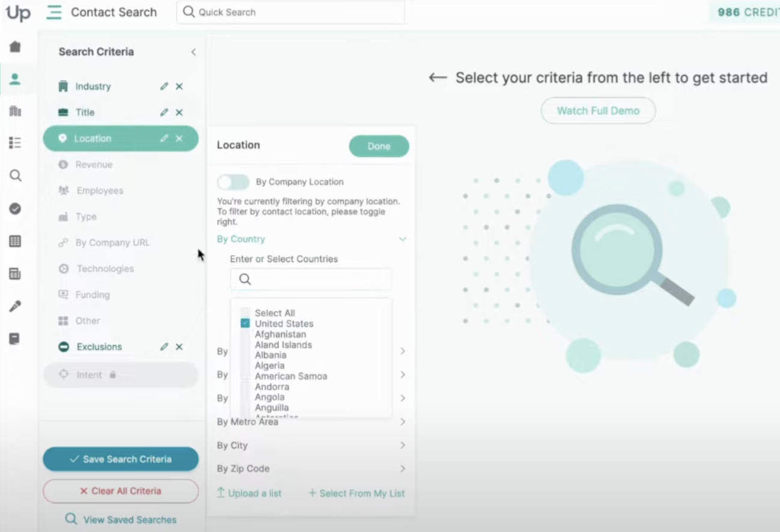This screenshot has width=780, height=532.
Task: Select Anguilla in the country list
Action: (x=272, y=408)
